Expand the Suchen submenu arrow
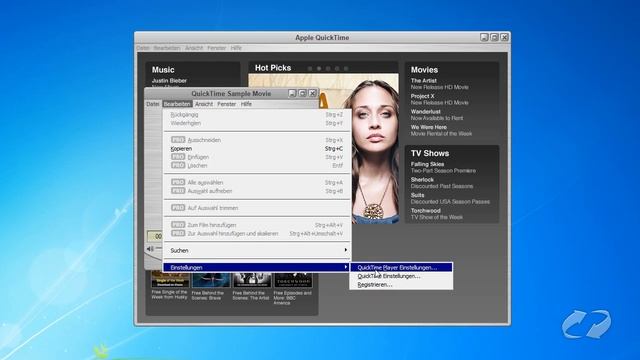Image resolution: width=640 pixels, height=360 pixels. click(x=346, y=250)
